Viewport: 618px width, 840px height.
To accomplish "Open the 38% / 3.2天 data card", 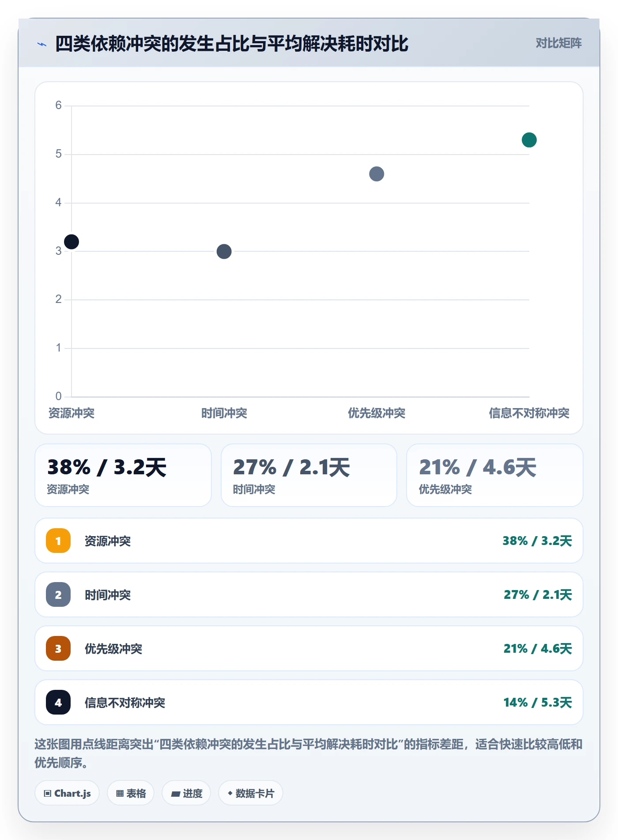I will (123, 475).
